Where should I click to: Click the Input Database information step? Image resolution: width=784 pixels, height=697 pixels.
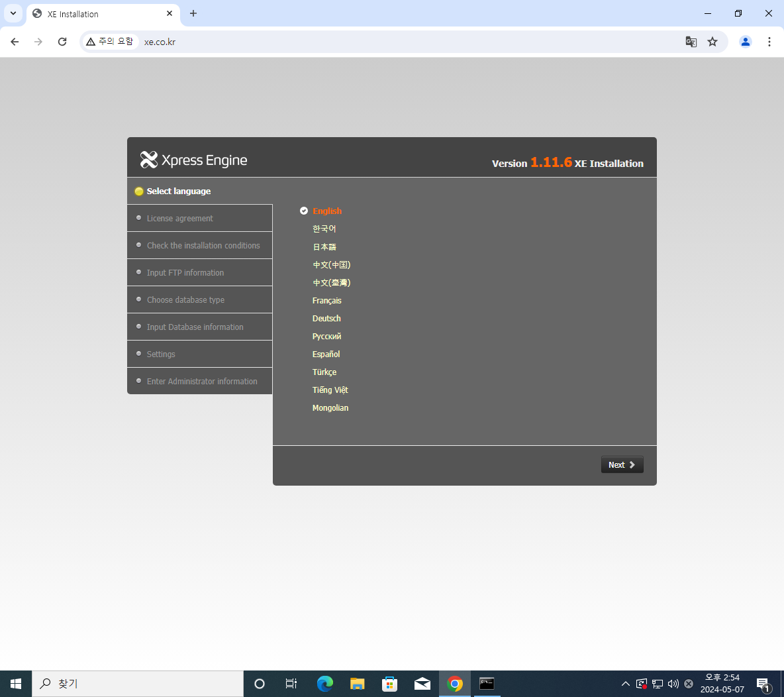[199, 327]
